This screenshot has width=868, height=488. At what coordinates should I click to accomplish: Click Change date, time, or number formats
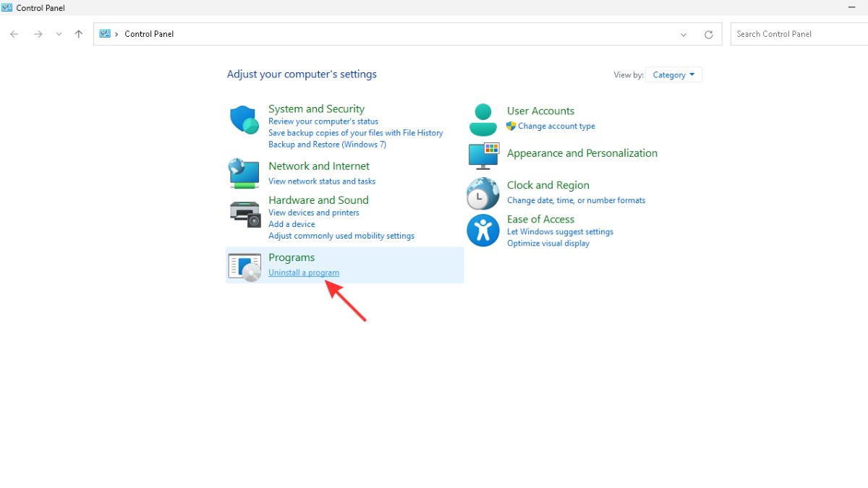click(576, 200)
